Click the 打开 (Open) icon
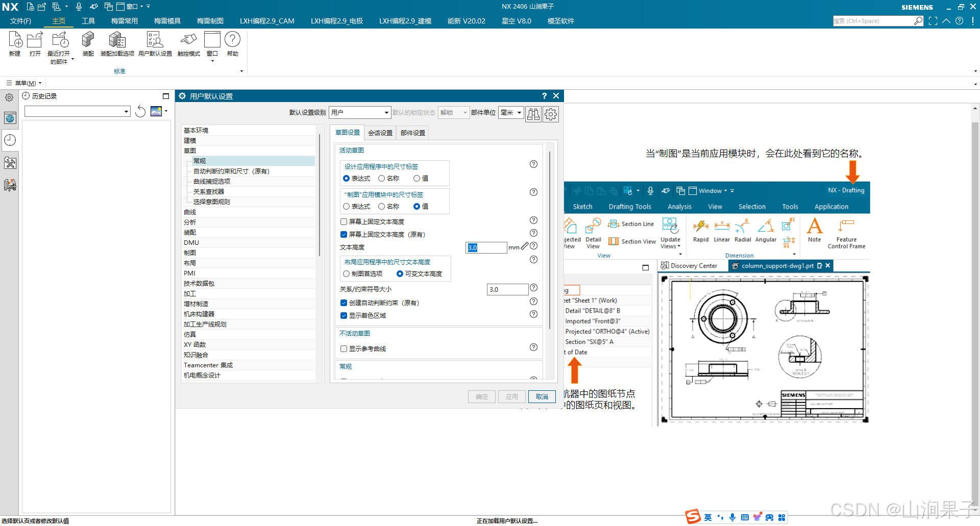This screenshot has height=526, width=980. [x=35, y=40]
